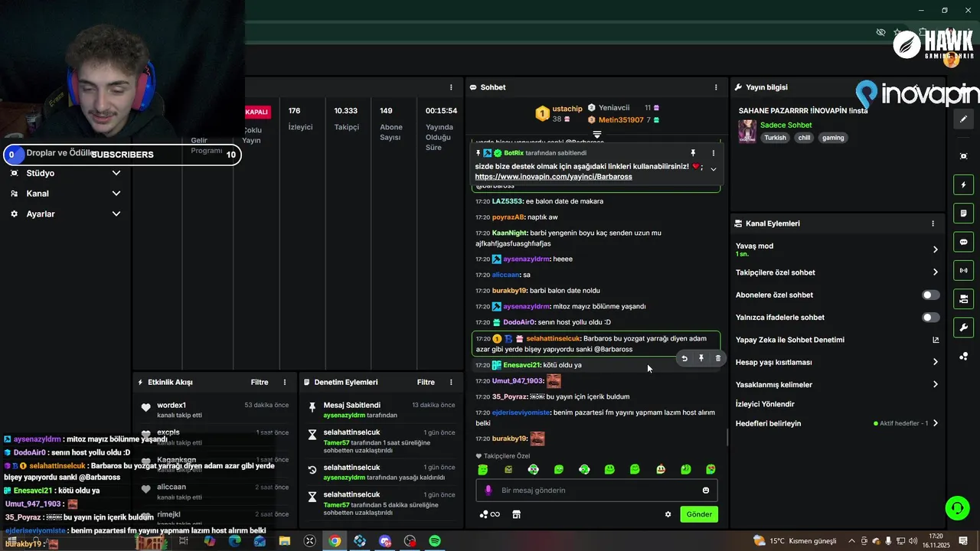Click the Gönder send button
The height and width of the screenshot is (551, 980).
pyautogui.click(x=699, y=514)
